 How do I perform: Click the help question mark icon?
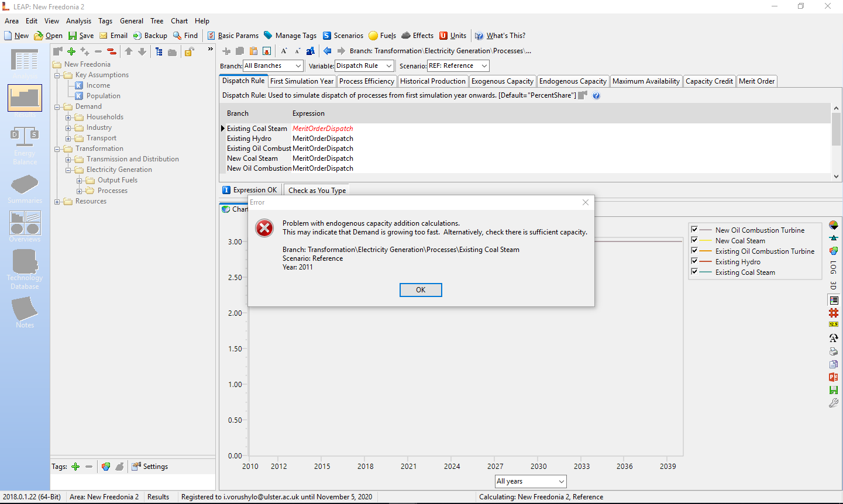pyautogui.click(x=596, y=95)
